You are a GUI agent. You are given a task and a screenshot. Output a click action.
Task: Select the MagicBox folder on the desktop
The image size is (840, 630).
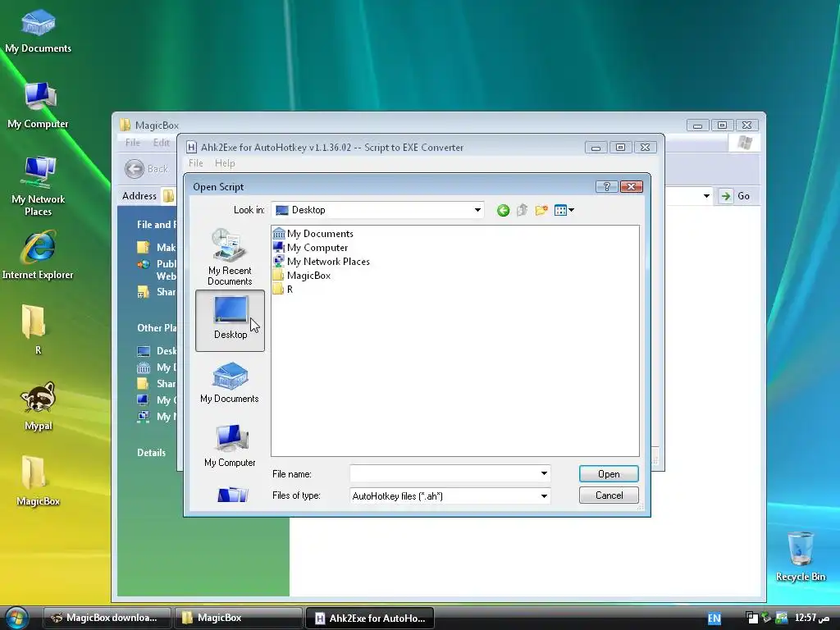(38, 481)
